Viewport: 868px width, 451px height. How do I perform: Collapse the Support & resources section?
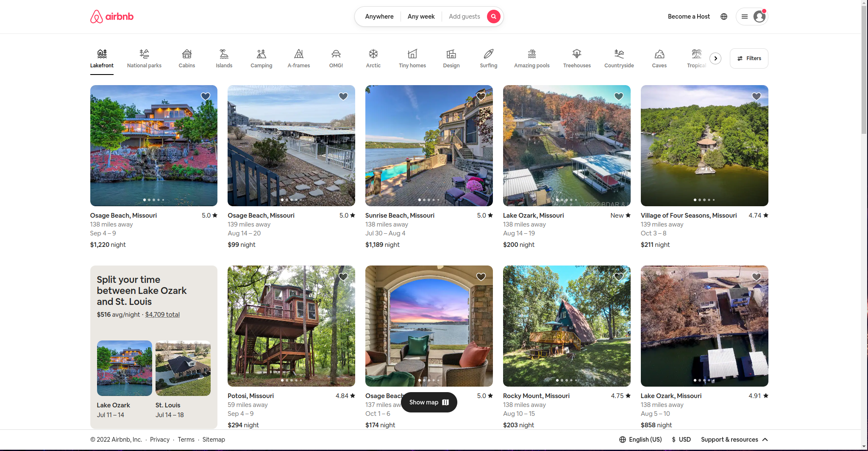coord(765,440)
